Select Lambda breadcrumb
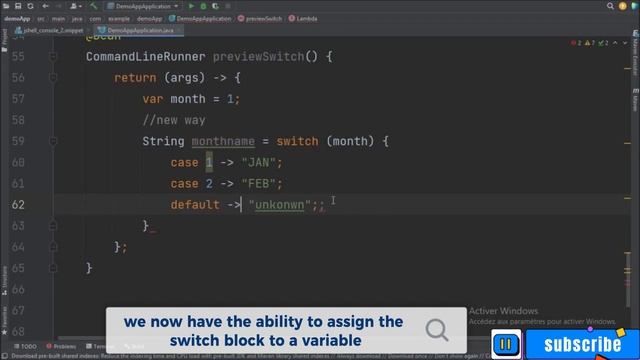 [303, 19]
